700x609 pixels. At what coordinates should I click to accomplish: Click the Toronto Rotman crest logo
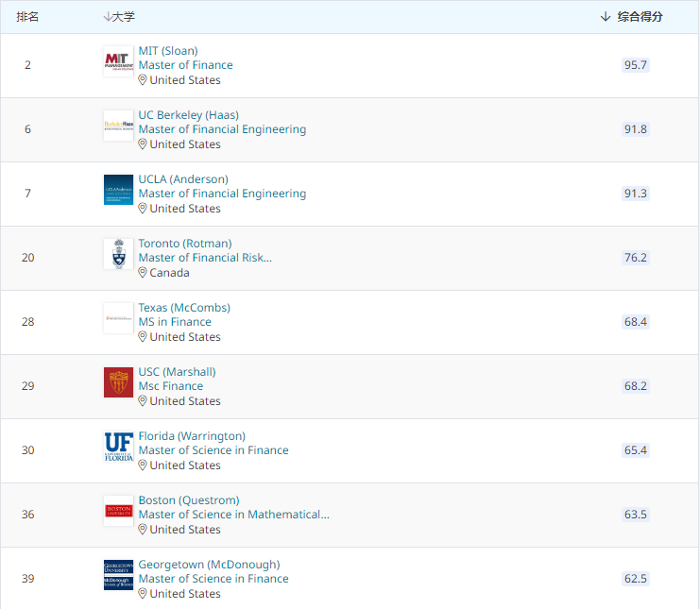click(118, 254)
